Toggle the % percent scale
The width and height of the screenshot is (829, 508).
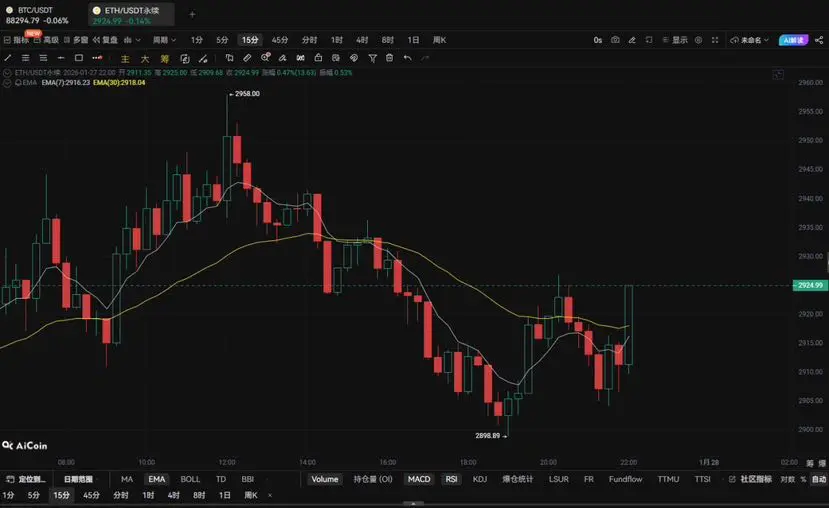pos(803,479)
